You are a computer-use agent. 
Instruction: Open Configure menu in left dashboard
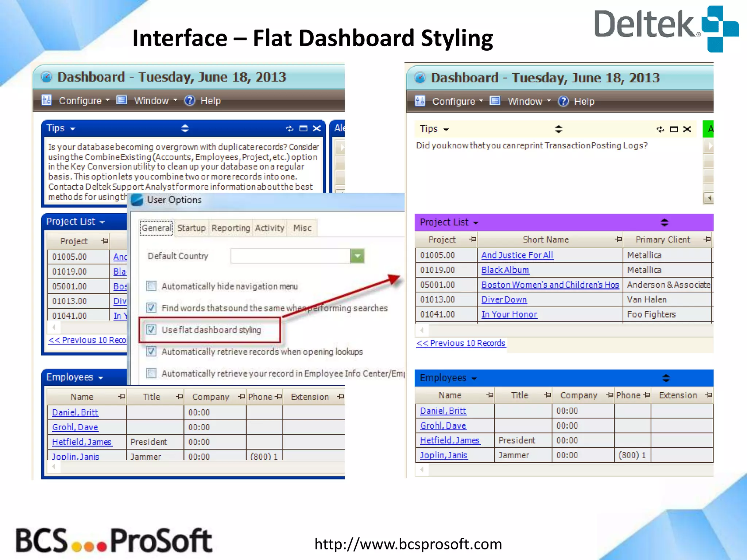[x=84, y=101]
